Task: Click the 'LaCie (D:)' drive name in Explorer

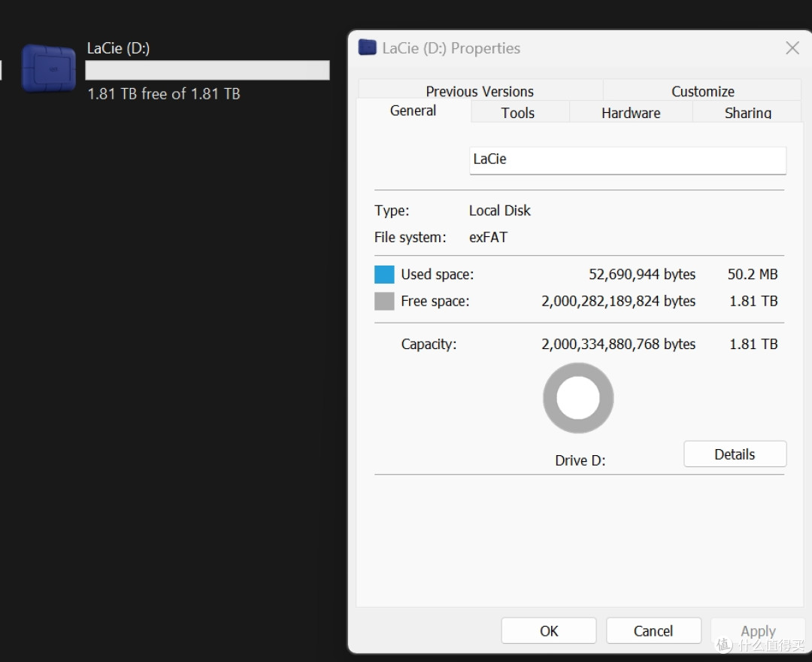Action: point(119,48)
